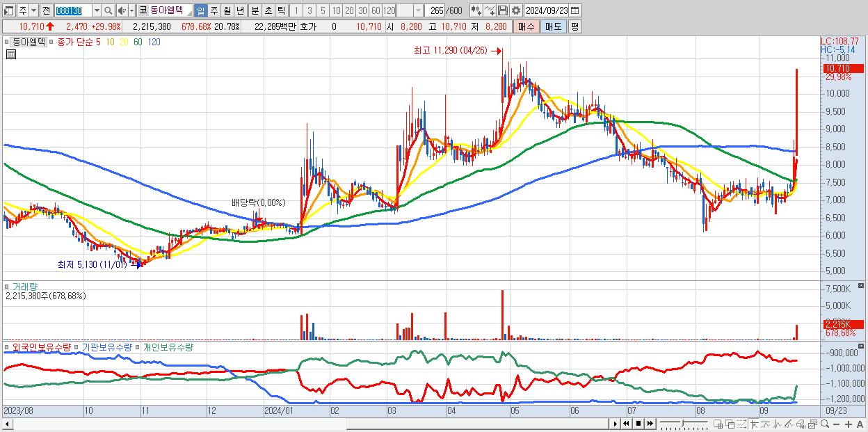Click the volume bar indicator icon
The width and height of the screenshot is (868, 432).
(x=801, y=424)
